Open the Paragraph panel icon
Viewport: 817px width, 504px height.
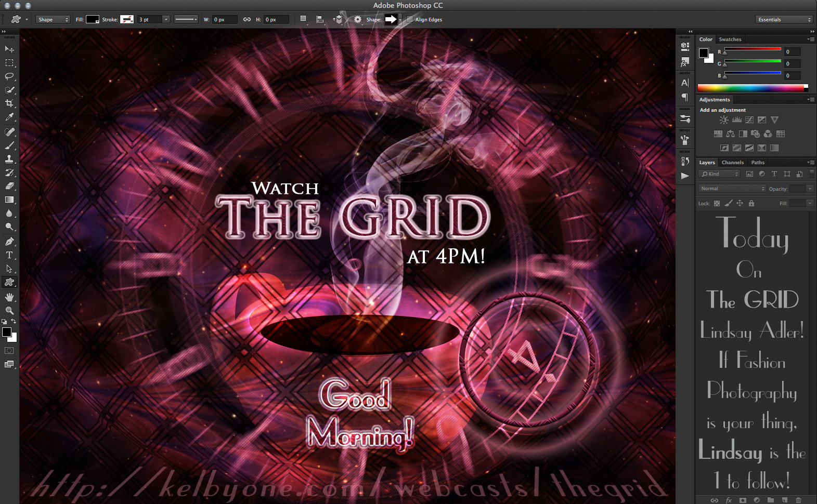pos(685,97)
